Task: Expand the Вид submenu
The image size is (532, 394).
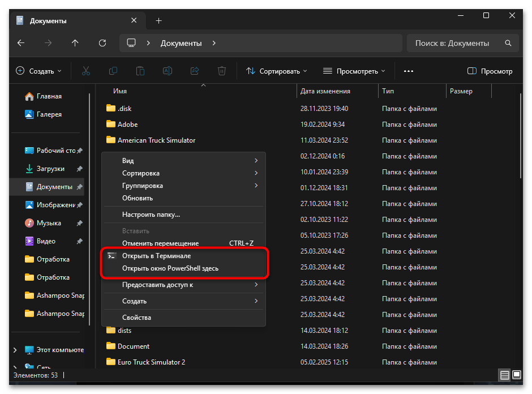Action: (183, 161)
